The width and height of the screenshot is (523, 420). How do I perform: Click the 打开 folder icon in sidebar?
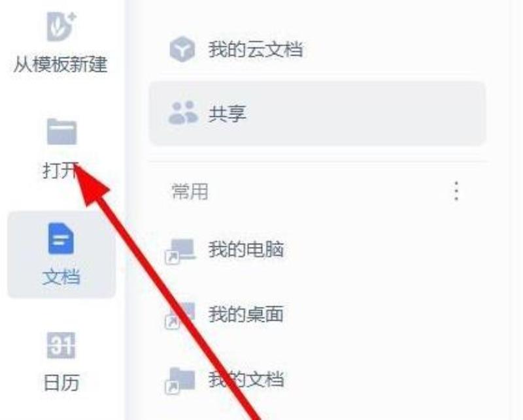61,132
